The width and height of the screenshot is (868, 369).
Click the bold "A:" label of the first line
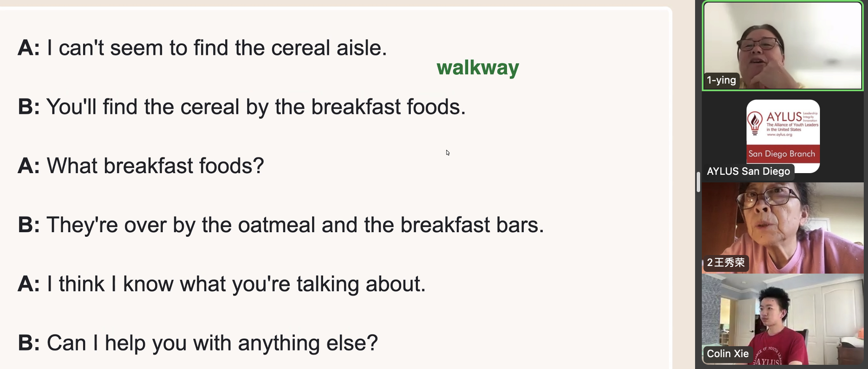tap(29, 48)
